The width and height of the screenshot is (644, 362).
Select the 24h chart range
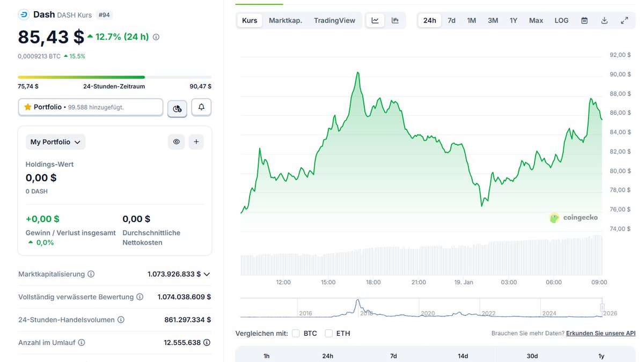(x=430, y=20)
